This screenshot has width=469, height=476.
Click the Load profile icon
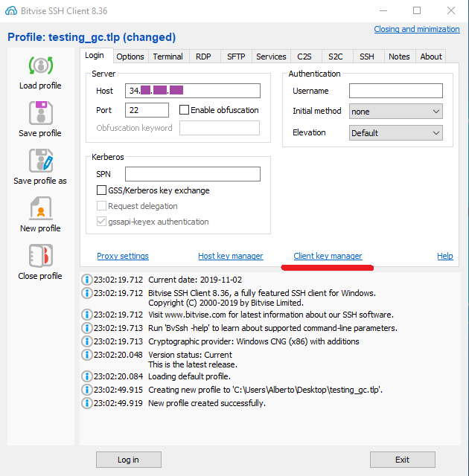[x=41, y=65]
